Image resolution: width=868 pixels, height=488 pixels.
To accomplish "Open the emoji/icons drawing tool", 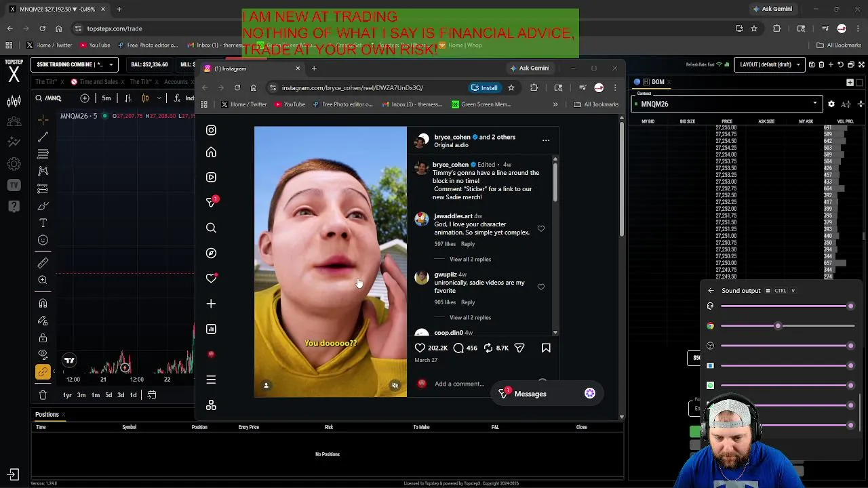I will point(43,240).
